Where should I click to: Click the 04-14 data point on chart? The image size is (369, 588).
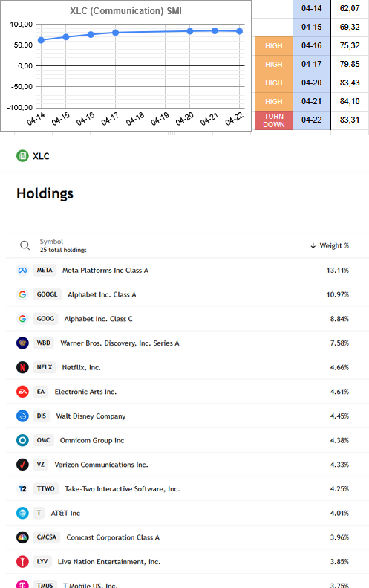coord(42,39)
